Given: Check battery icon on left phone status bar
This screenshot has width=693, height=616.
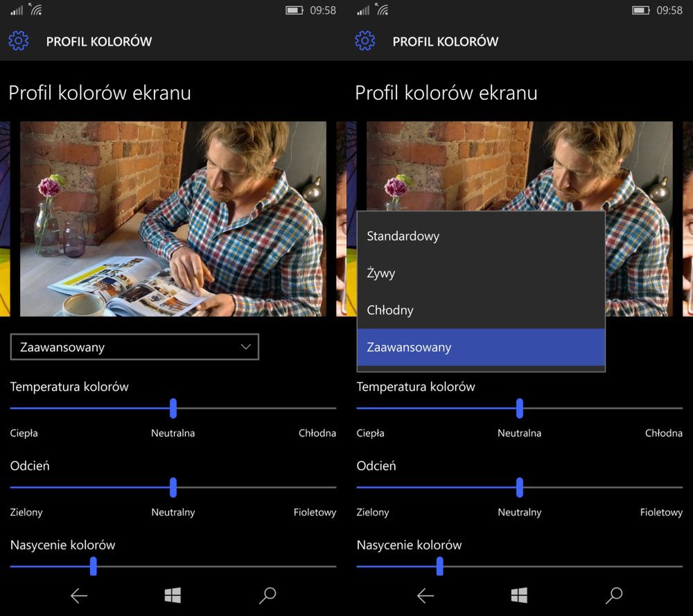Looking at the screenshot, I should [x=294, y=10].
